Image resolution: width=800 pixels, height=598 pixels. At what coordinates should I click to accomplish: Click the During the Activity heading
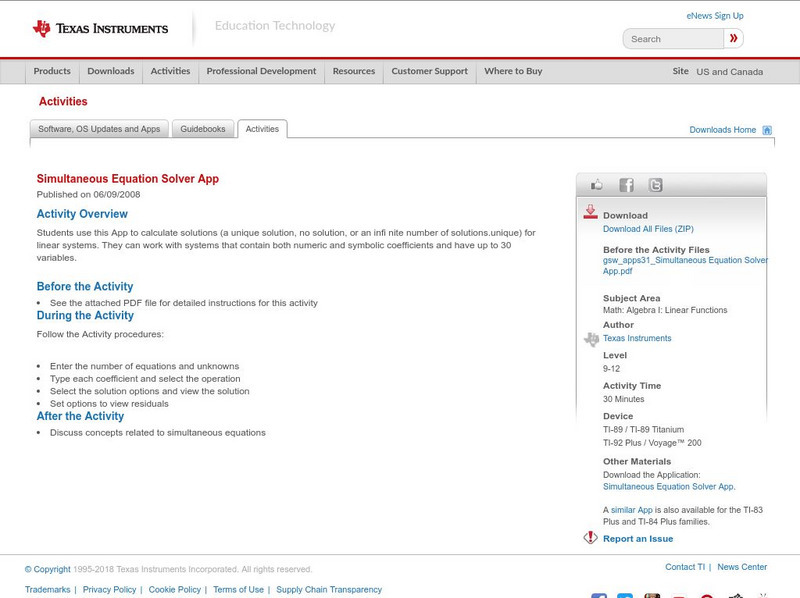tap(85, 315)
